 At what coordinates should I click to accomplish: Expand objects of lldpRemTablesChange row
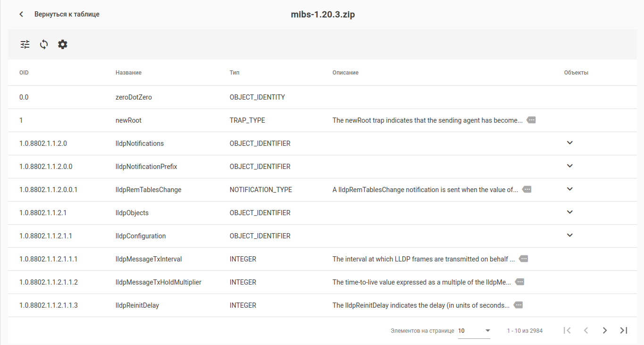click(569, 189)
